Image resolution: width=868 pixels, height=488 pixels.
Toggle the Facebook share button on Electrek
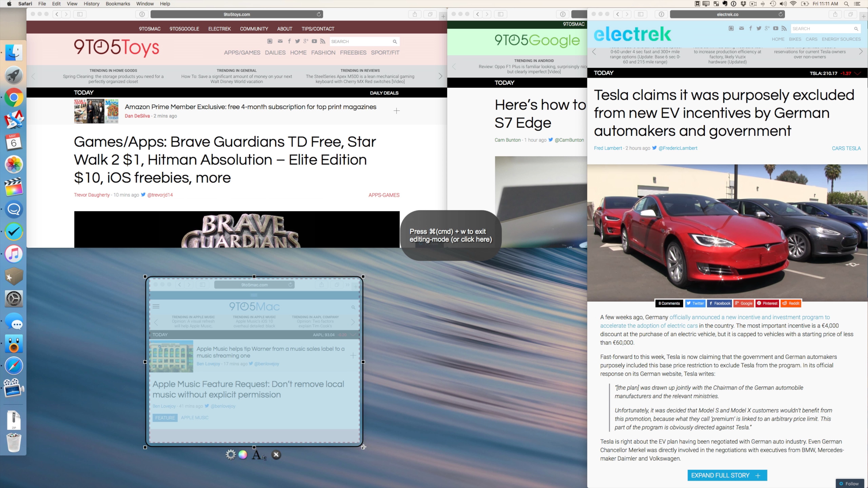[x=719, y=303]
